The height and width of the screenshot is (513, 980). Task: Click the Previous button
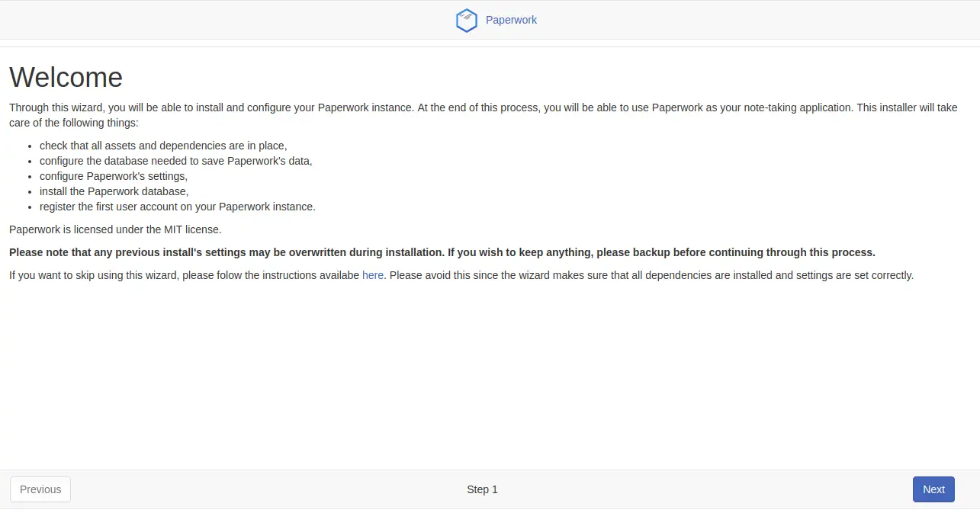pos(40,489)
